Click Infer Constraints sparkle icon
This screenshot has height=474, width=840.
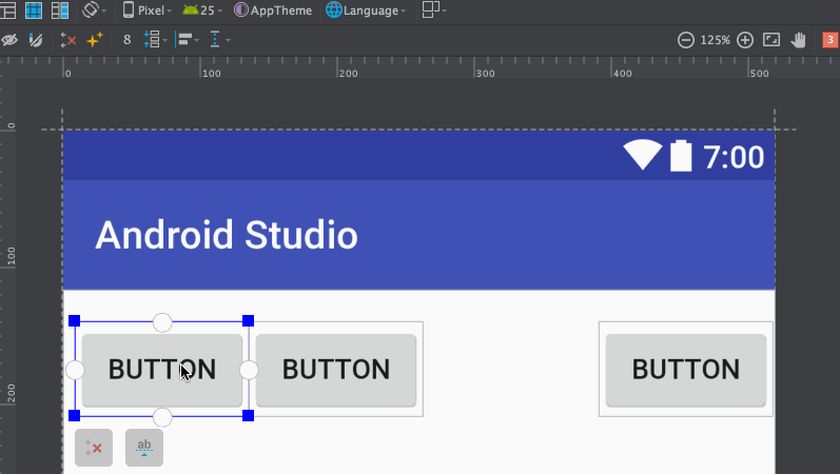(95, 40)
